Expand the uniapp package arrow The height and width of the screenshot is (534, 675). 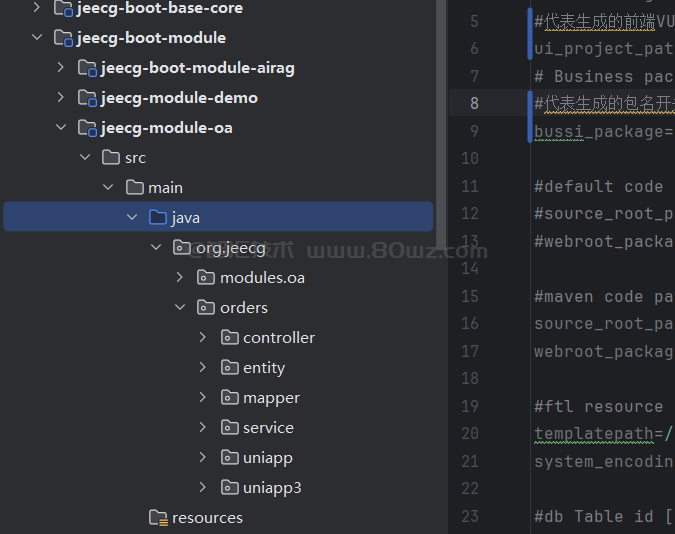point(203,457)
